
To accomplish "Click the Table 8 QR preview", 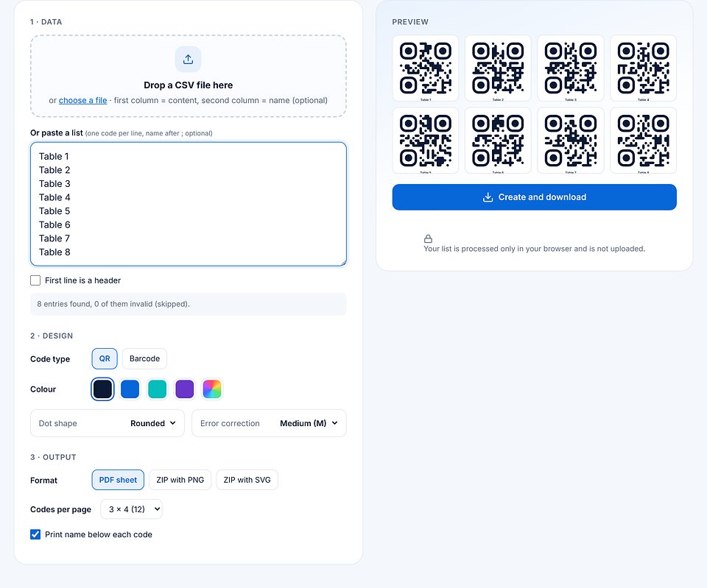I will pyautogui.click(x=643, y=140).
